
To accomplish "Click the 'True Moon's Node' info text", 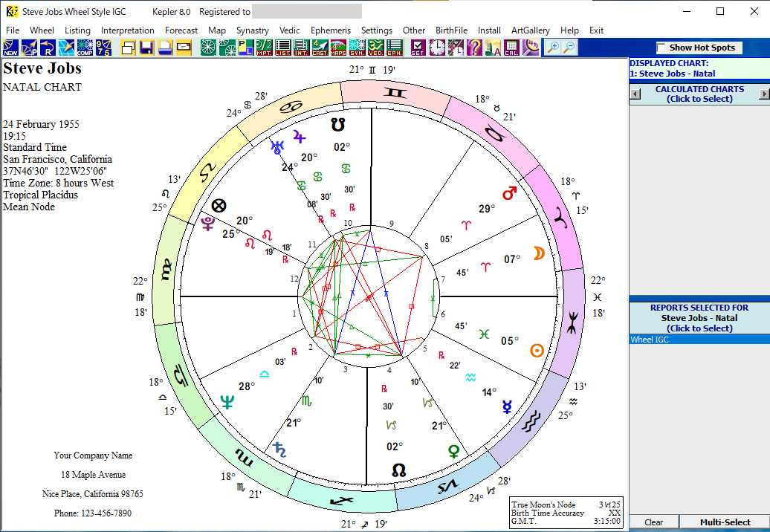I will click(x=543, y=505).
